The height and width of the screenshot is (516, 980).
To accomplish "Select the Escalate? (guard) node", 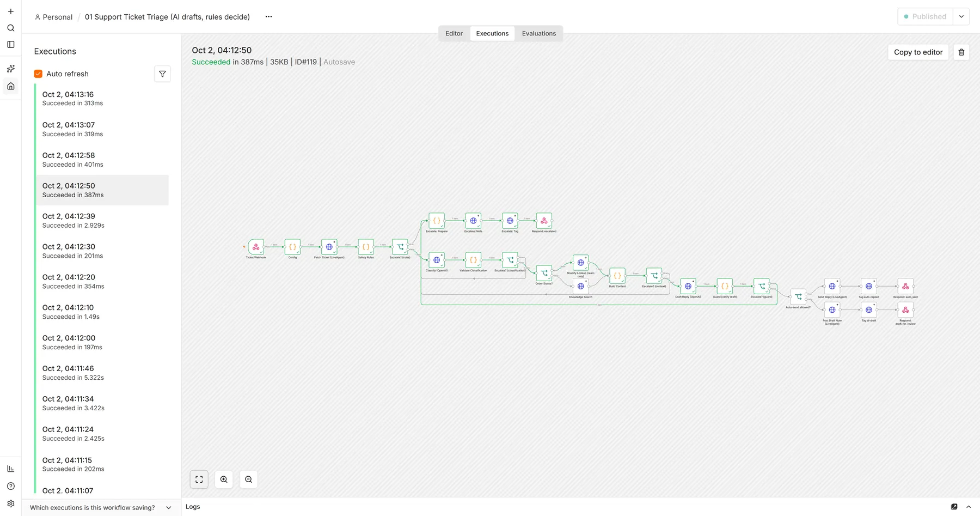I will [762, 286].
